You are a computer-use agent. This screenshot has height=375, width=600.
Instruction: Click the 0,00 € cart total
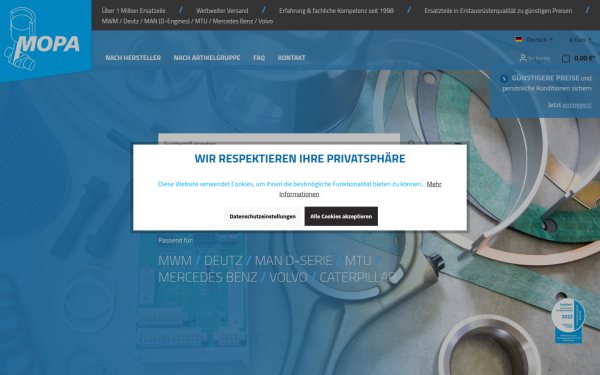[584, 58]
